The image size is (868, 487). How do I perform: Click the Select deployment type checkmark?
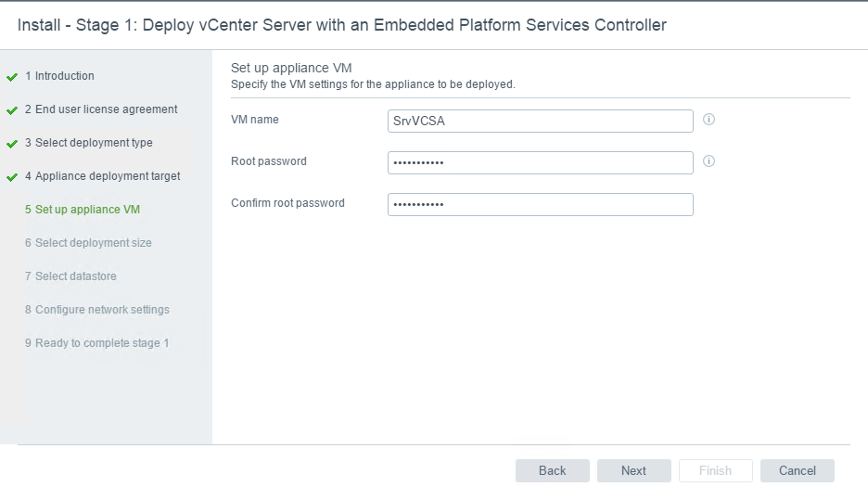(12, 144)
